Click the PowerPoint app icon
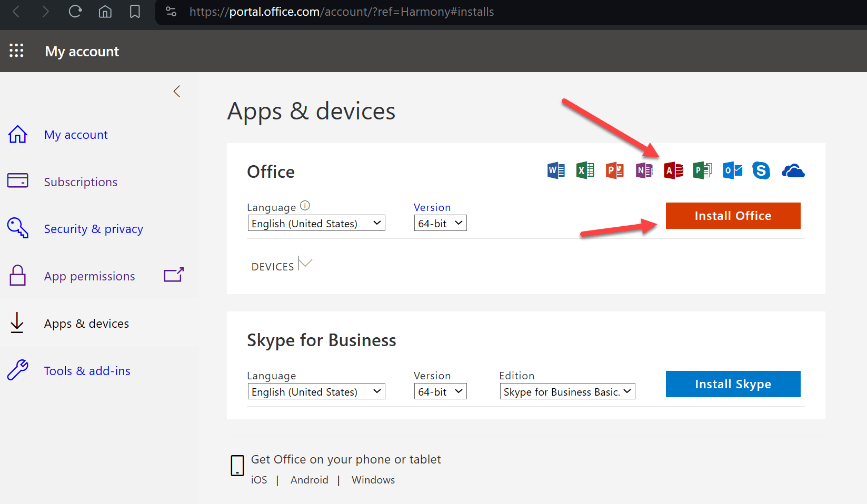 [x=615, y=170]
